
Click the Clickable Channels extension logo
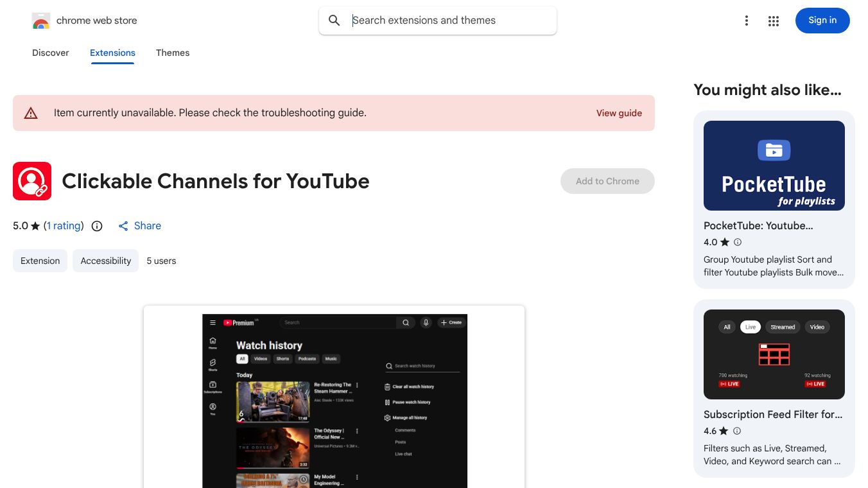(32, 181)
